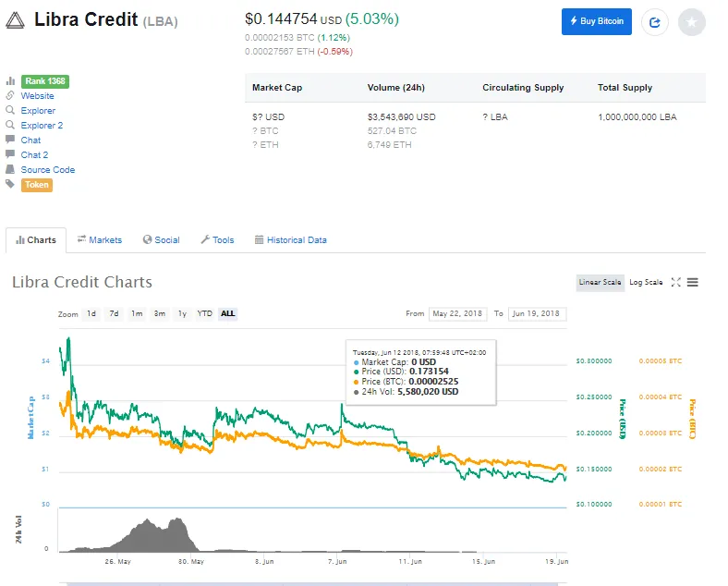
Task: Open the Explorer link
Action: (38, 111)
